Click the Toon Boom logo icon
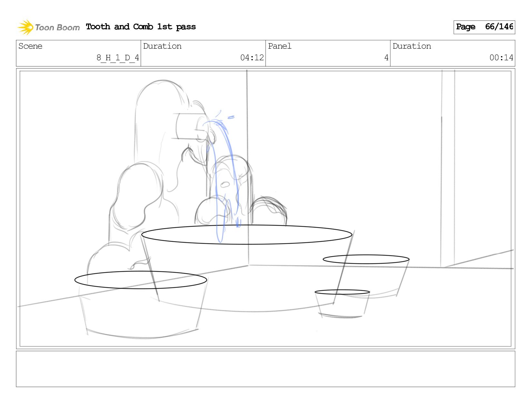 (25, 27)
